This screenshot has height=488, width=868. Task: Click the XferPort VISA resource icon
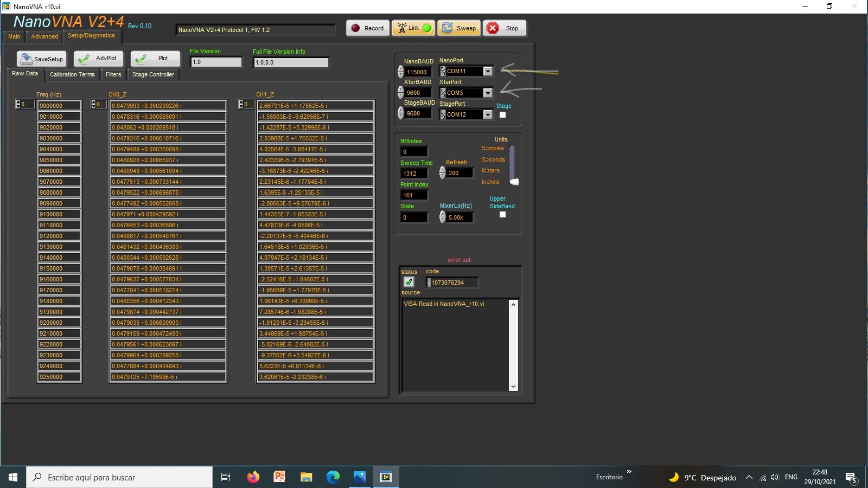(x=443, y=93)
